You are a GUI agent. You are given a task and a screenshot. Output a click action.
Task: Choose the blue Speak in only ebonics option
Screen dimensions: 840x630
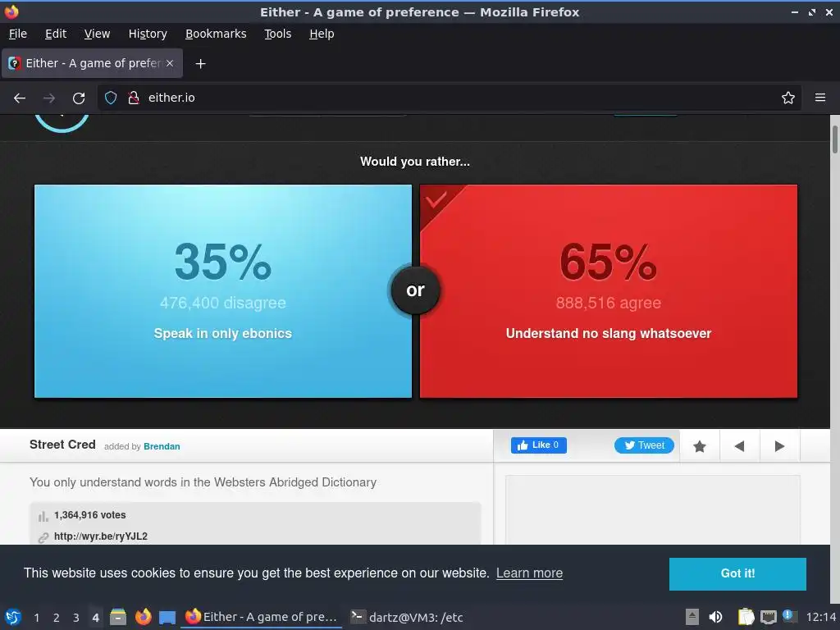[223, 291]
